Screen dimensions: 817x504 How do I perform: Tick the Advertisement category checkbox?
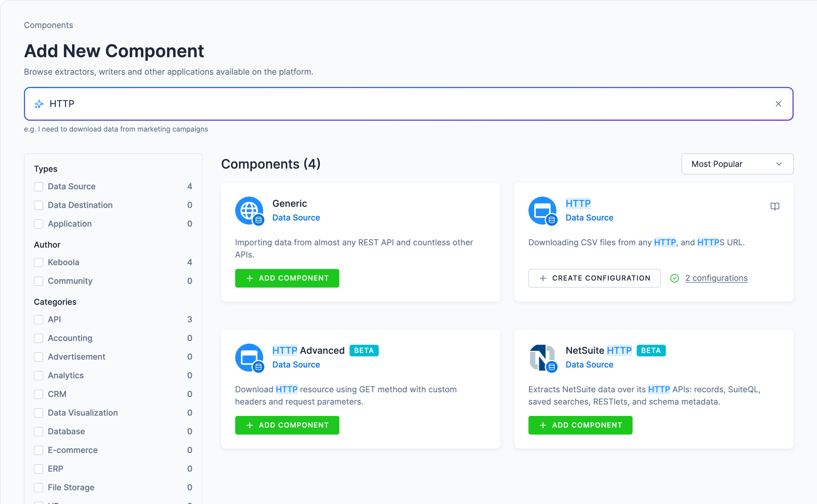pyautogui.click(x=39, y=357)
